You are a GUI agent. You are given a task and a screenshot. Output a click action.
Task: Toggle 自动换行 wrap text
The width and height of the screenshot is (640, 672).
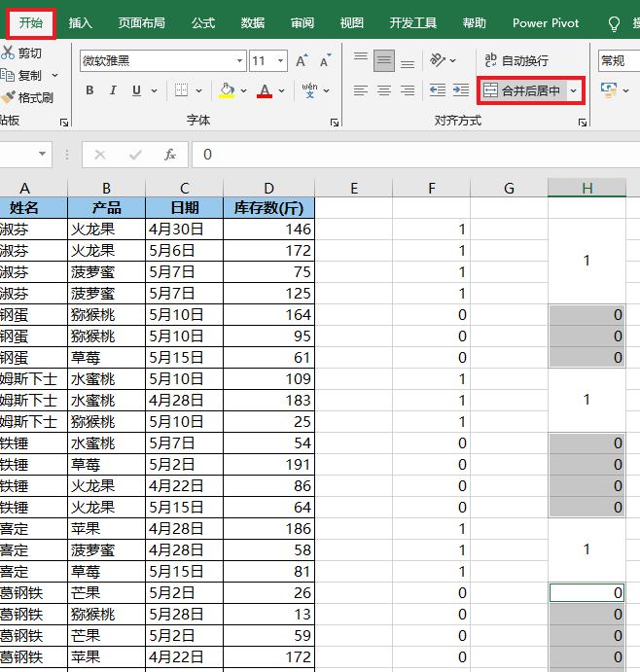click(x=516, y=60)
